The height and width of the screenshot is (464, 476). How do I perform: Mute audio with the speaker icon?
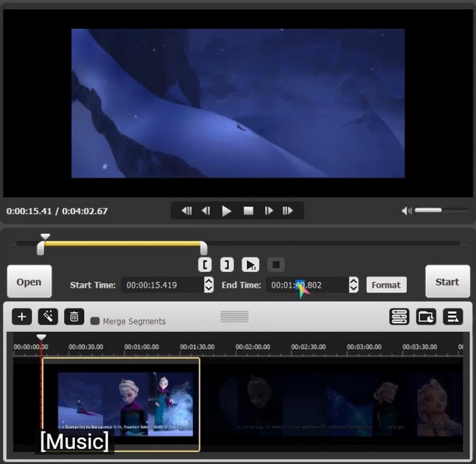[407, 210]
